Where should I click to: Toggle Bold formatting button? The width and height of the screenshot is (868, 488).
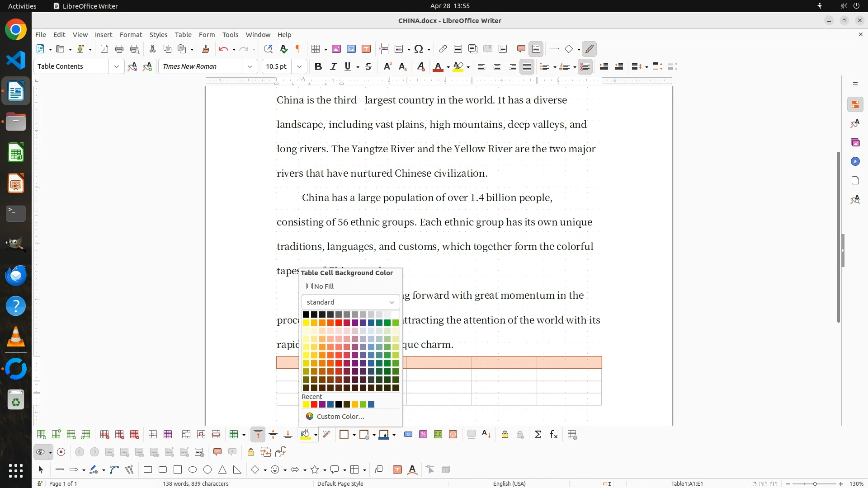click(x=318, y=66)
